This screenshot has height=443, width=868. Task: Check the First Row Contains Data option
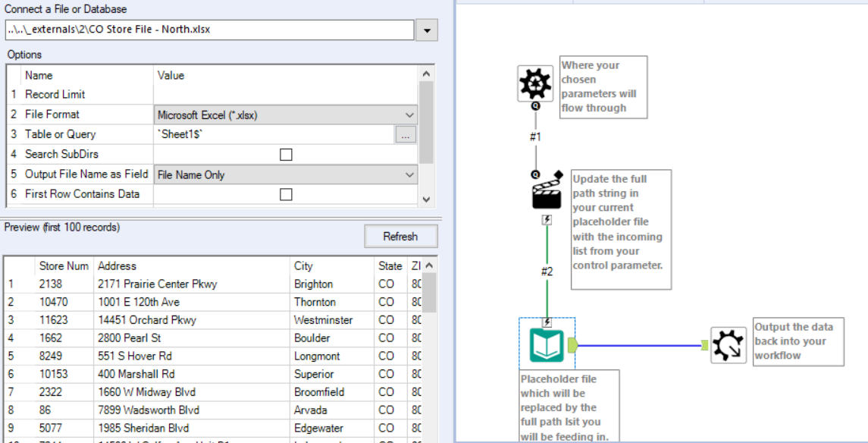[x=285, y=193]
